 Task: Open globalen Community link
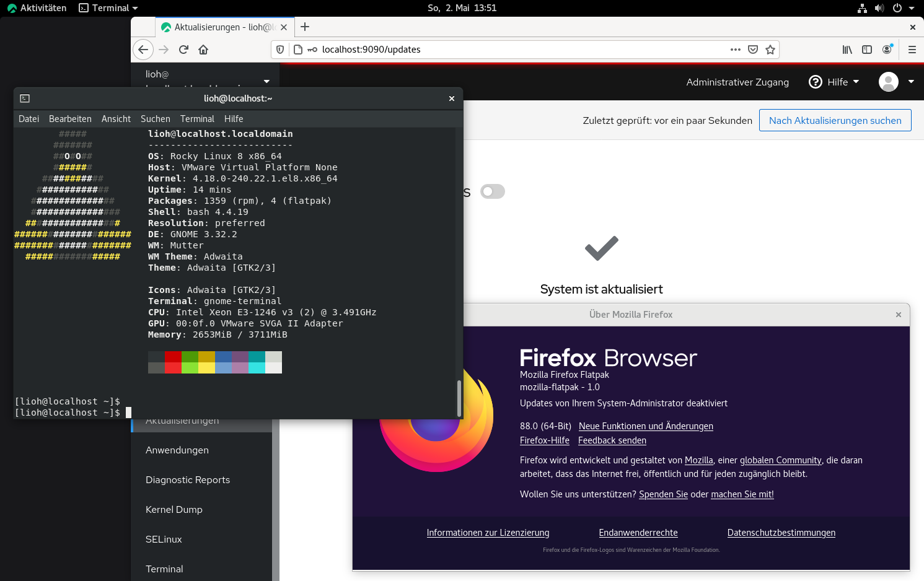(x=781, y=460)
